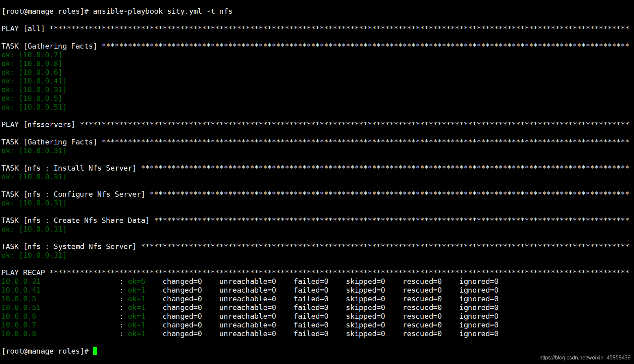
Task: Click 'failed=0' in the 10.0.0.5 row
Action: [311, 299]
